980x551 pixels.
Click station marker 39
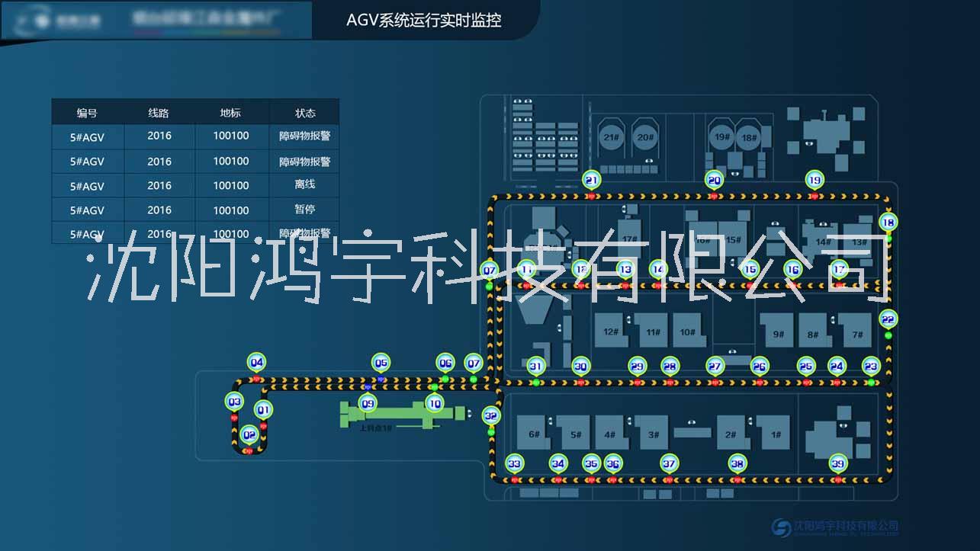(x=838, y=463)
